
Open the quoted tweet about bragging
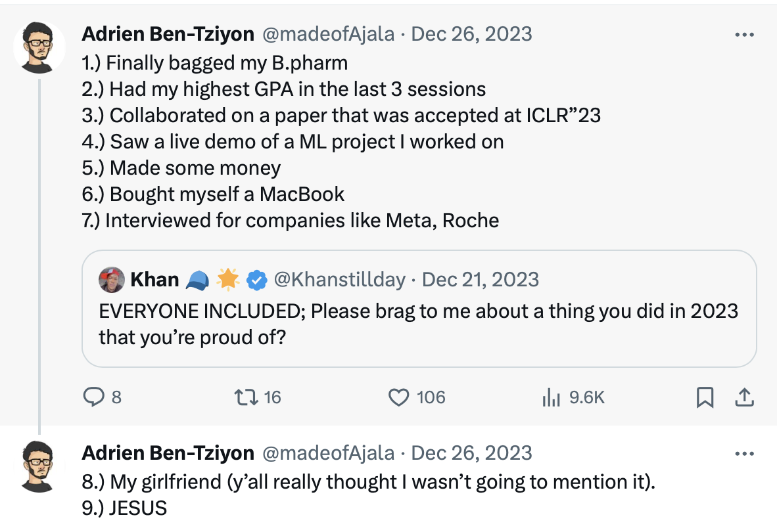[x=418, y=323]
